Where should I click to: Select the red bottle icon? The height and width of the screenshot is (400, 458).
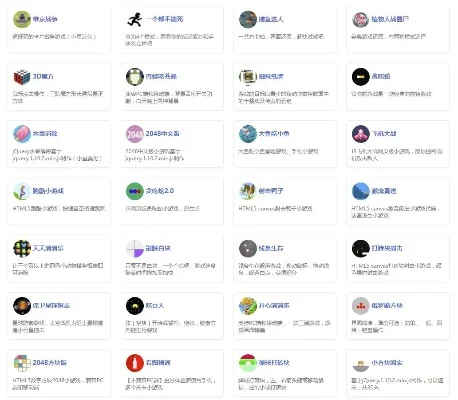pyautogui.click(x=135, y=363)
